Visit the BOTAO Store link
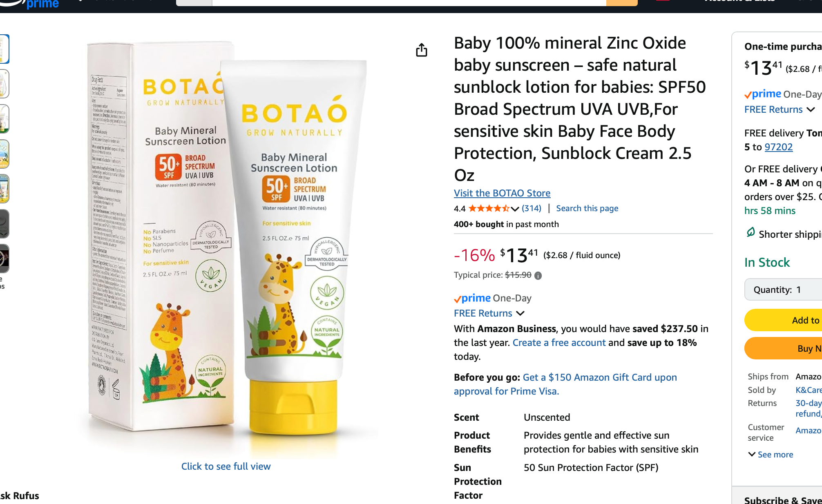822x504 pixels. coord(502,193)
